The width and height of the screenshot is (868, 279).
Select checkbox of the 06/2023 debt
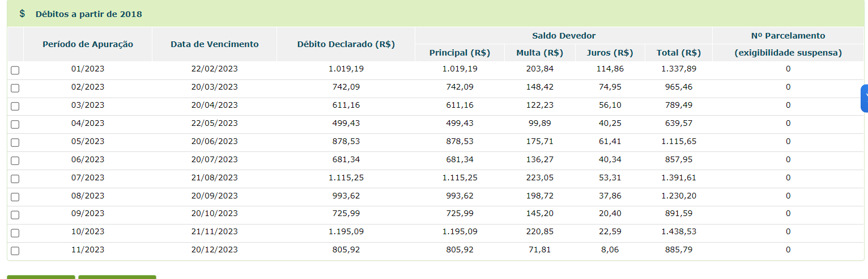(x=15, y=161)
